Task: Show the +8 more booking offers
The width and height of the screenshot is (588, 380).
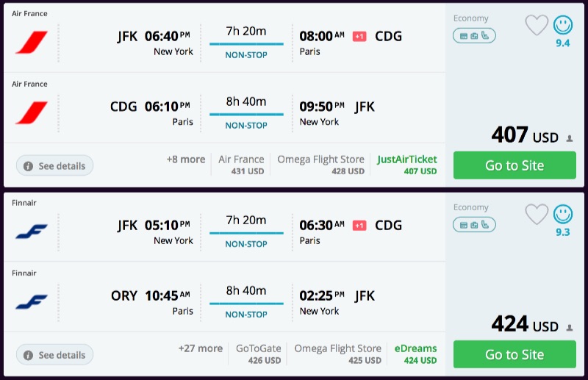Action: (186, 159)
